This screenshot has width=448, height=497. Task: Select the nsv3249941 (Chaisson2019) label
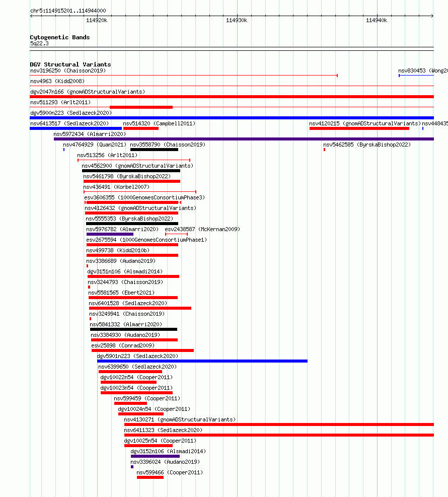tap(127, 314)
